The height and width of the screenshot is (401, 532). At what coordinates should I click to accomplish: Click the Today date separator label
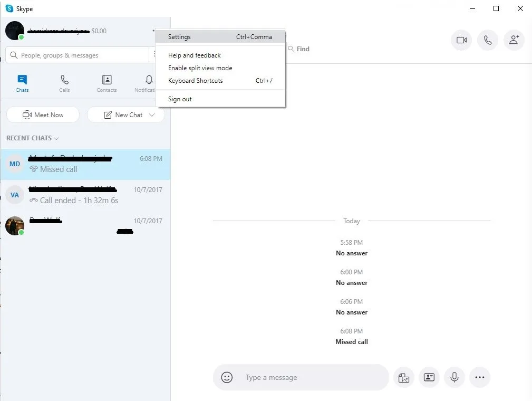pyautogui.click(x=352, y=221)
